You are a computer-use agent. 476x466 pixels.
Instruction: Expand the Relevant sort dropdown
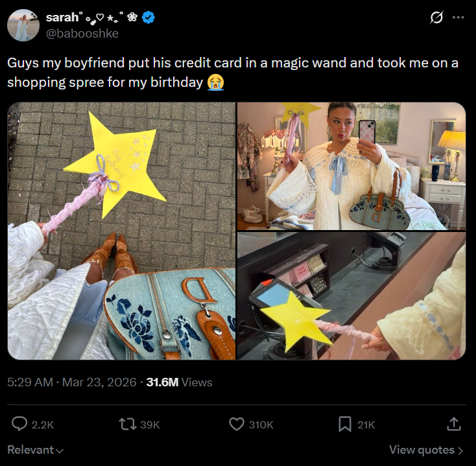pyautogui.click(x=35, y=450)
